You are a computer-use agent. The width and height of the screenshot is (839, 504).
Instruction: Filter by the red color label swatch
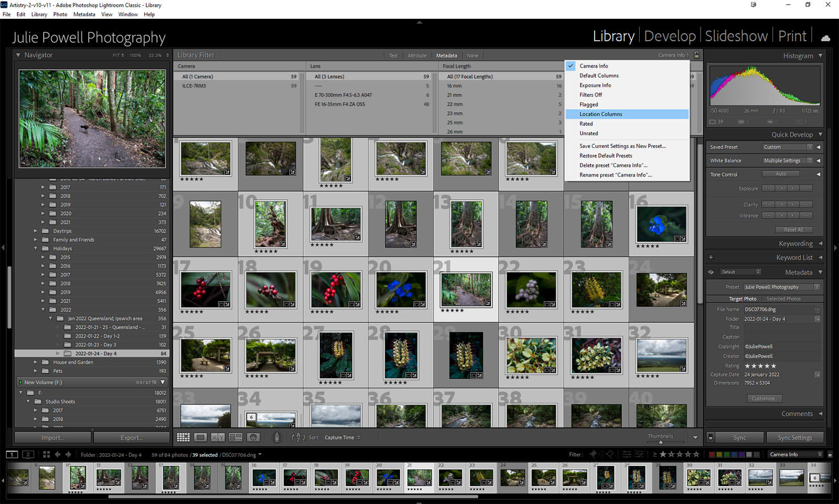pos(712,455)
